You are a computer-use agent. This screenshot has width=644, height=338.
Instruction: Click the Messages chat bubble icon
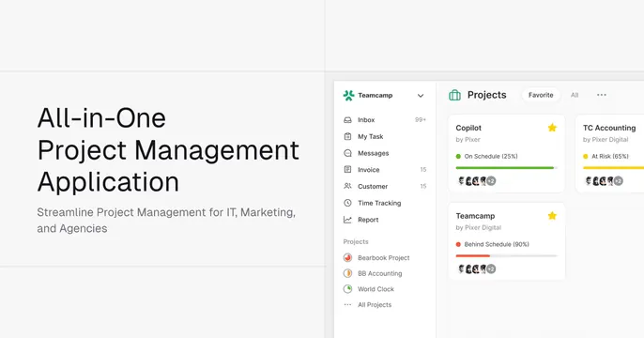347,153
